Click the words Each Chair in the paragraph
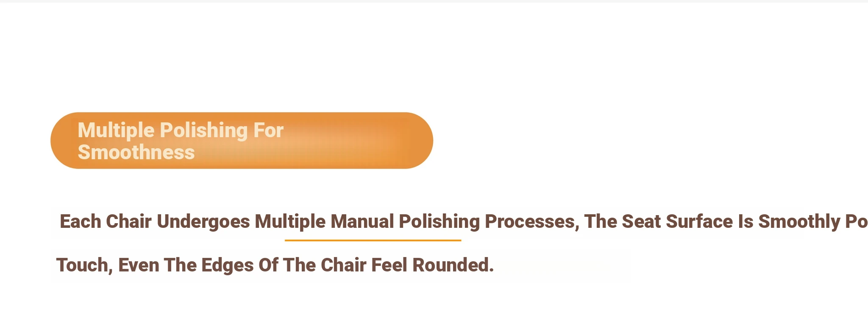Image resolution: width=868 pixels, height=332 pixels. 106,222
